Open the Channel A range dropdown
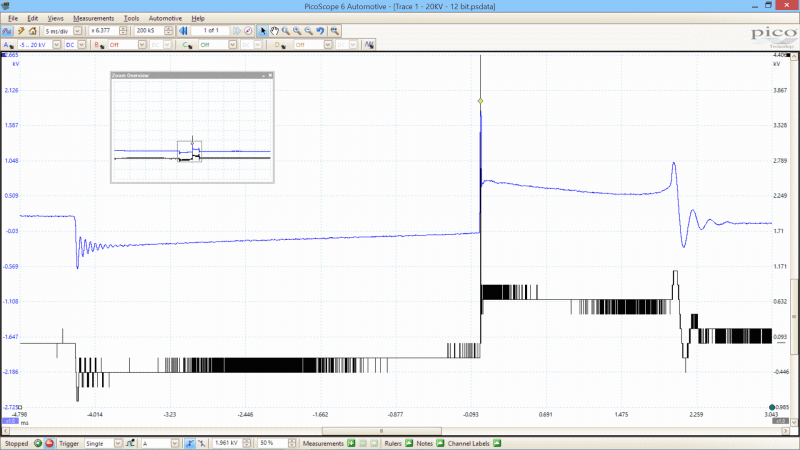The width and height of the screenshot is (800, 450). (x=57, y=45)
